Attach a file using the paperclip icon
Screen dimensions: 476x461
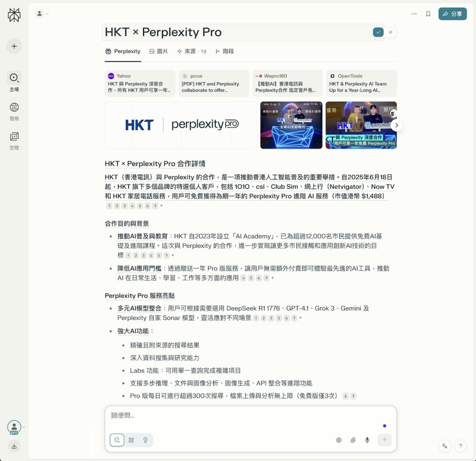coord(353,440)
